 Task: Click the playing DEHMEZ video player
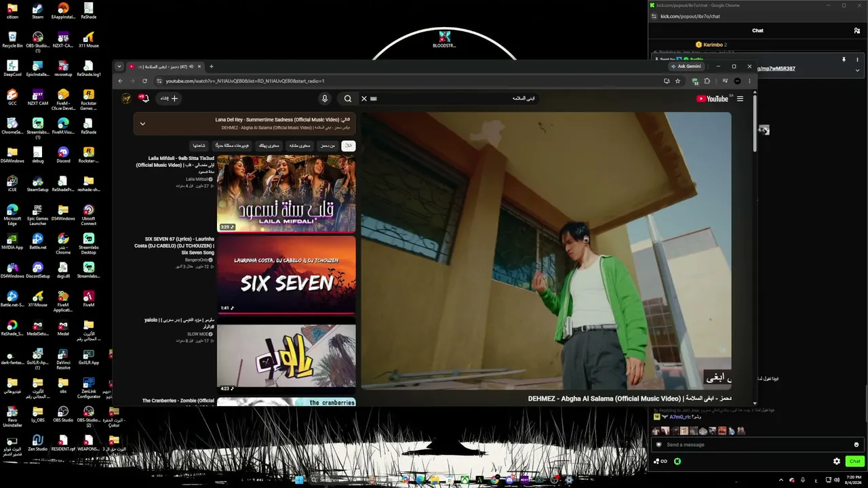(546, 251)
